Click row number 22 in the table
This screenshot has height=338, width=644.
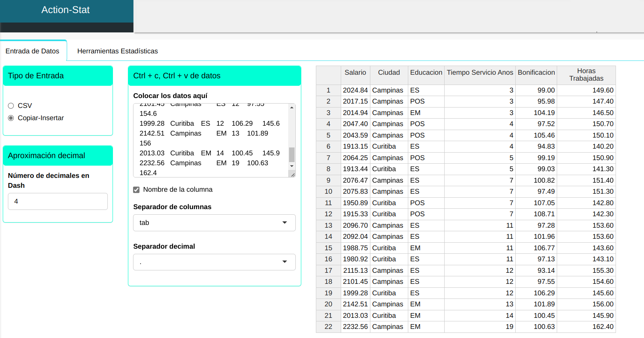click(328, 327)
